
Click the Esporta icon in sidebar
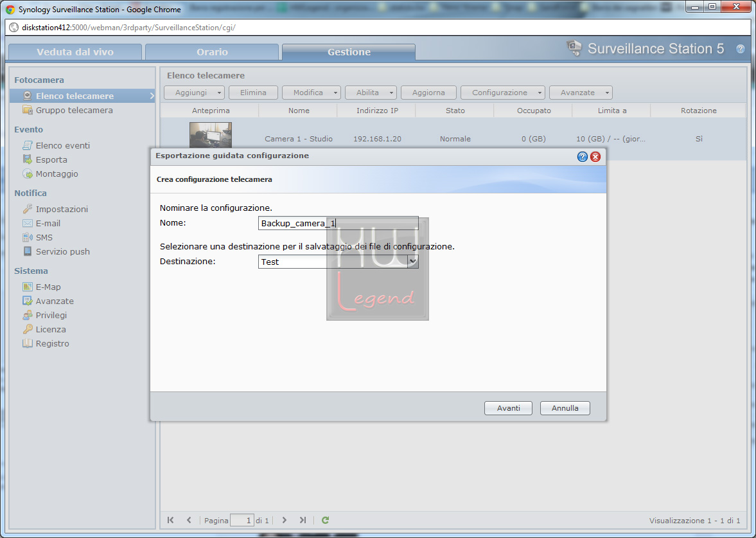pyautogui.click(x=28, y=159)
